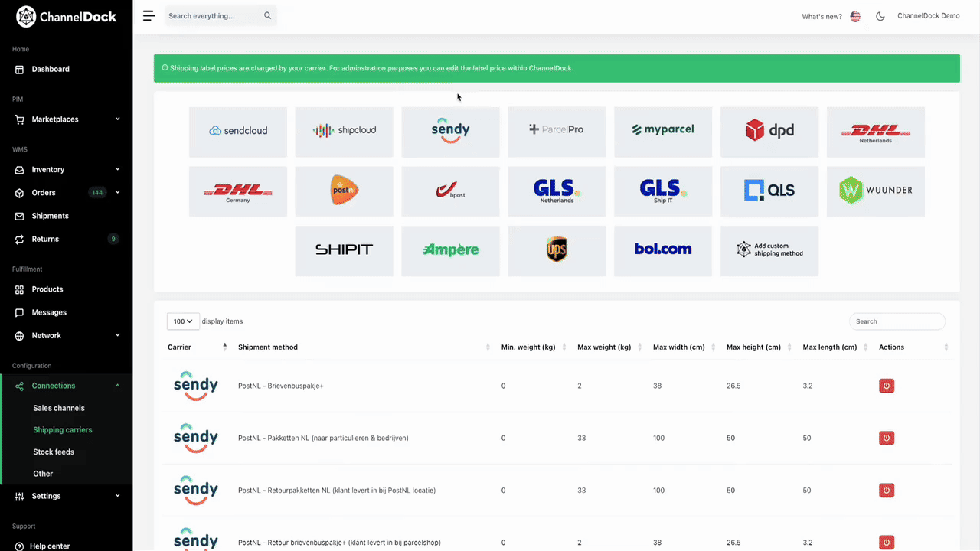Click shipment method PostNL - Brievenbuspakje+
980x551 pixels.
point(281,386)
